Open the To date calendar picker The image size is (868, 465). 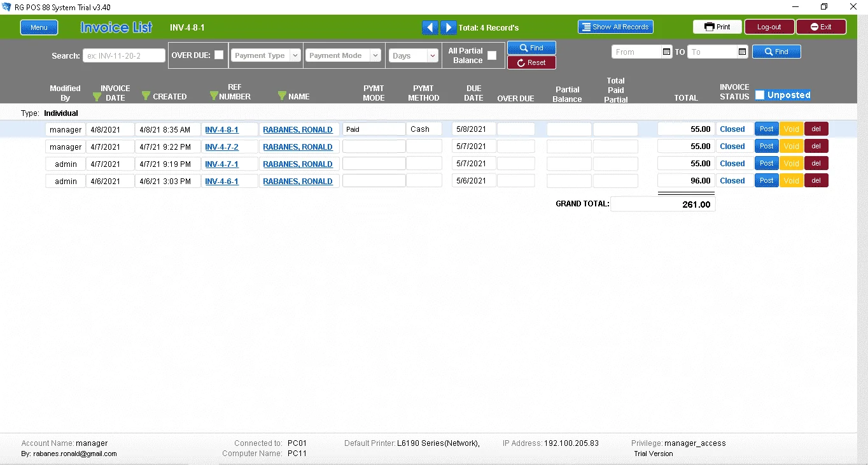point(742,52)
